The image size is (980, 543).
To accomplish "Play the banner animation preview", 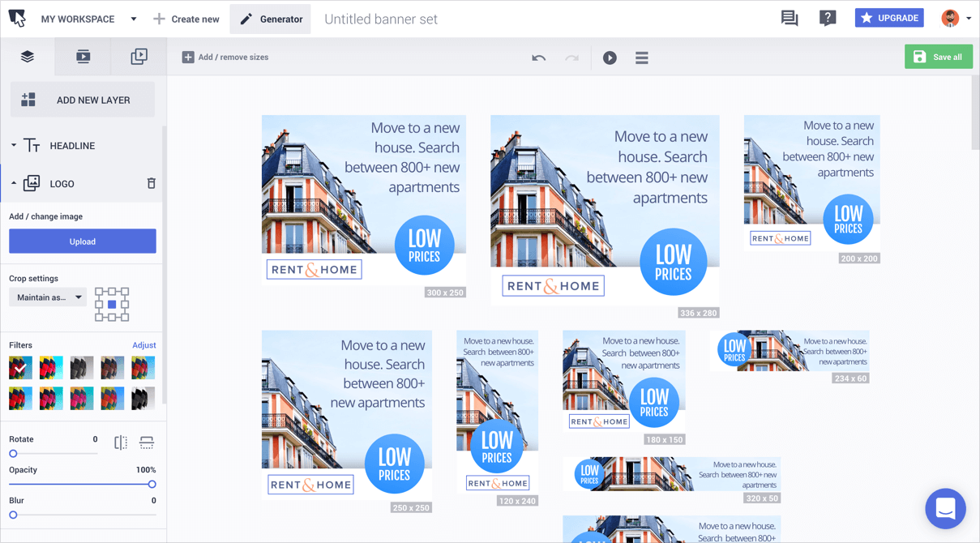I will [x=610, y=58].
